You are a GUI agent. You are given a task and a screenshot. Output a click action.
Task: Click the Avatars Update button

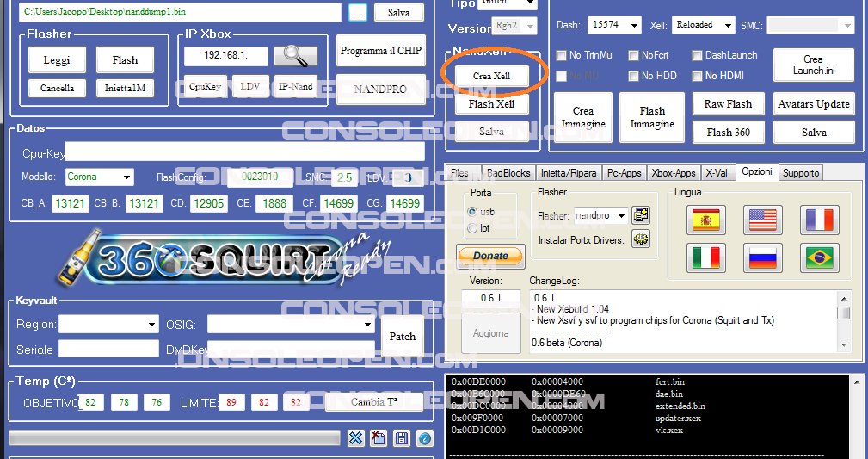814,103
